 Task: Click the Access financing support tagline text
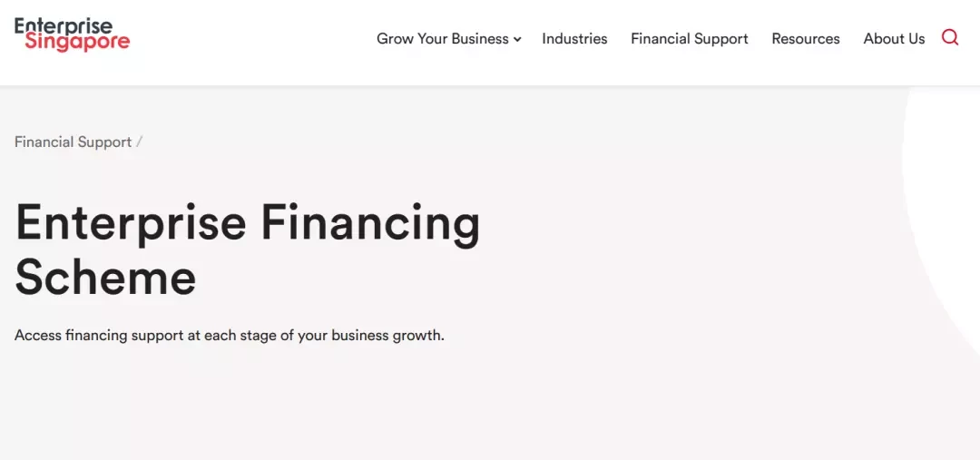[230, 335]
